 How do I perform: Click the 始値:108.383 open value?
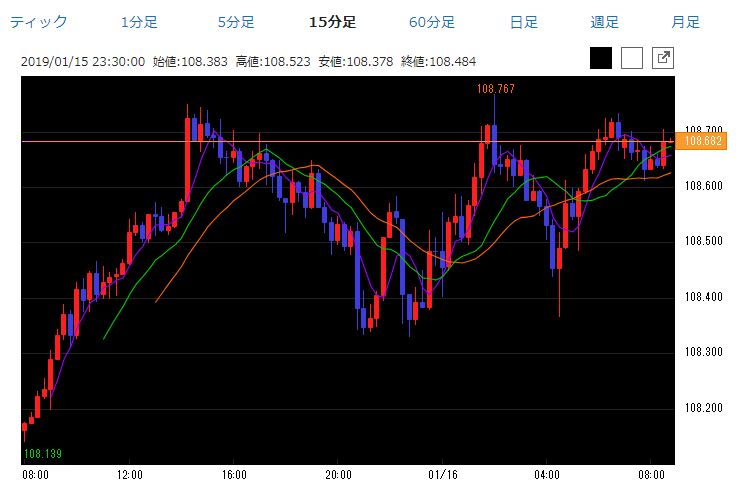point(190,61)
